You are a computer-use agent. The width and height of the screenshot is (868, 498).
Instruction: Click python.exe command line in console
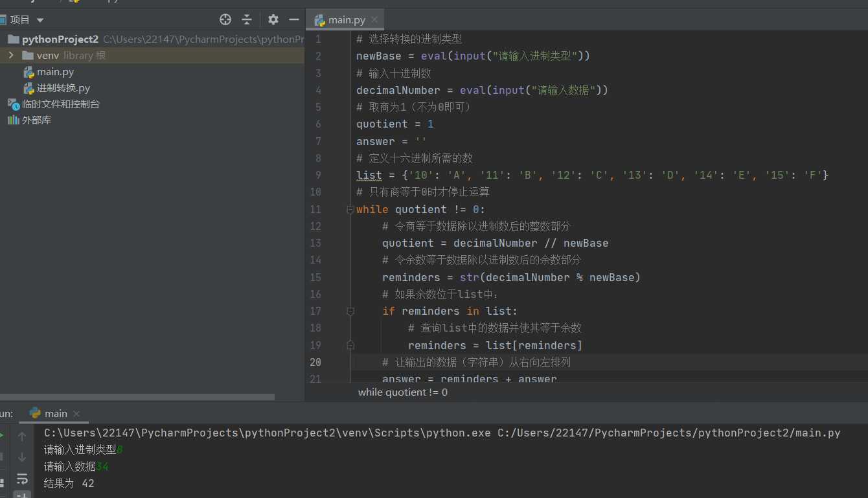pos(442,433)
